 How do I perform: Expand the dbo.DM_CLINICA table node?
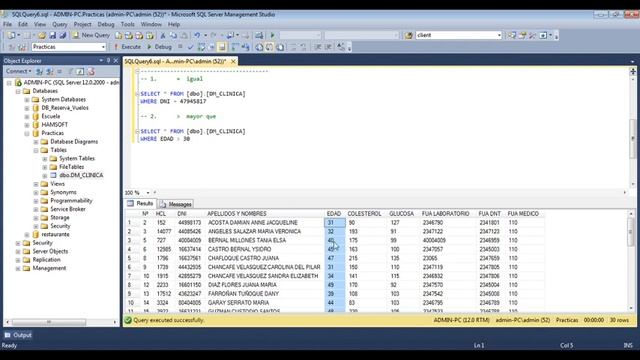pyautogui.click(x=45, y=176)
